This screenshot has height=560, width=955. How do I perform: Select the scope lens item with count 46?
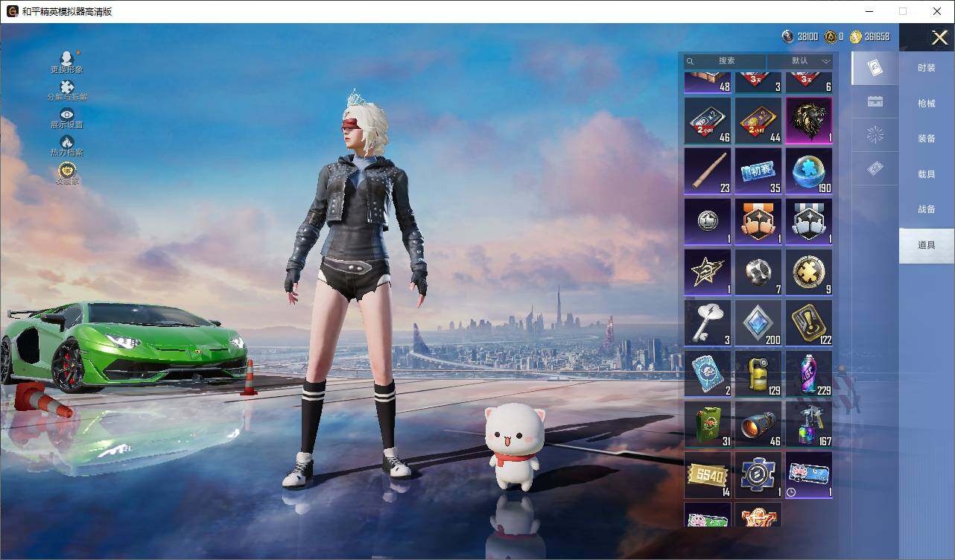coord(758,424)
